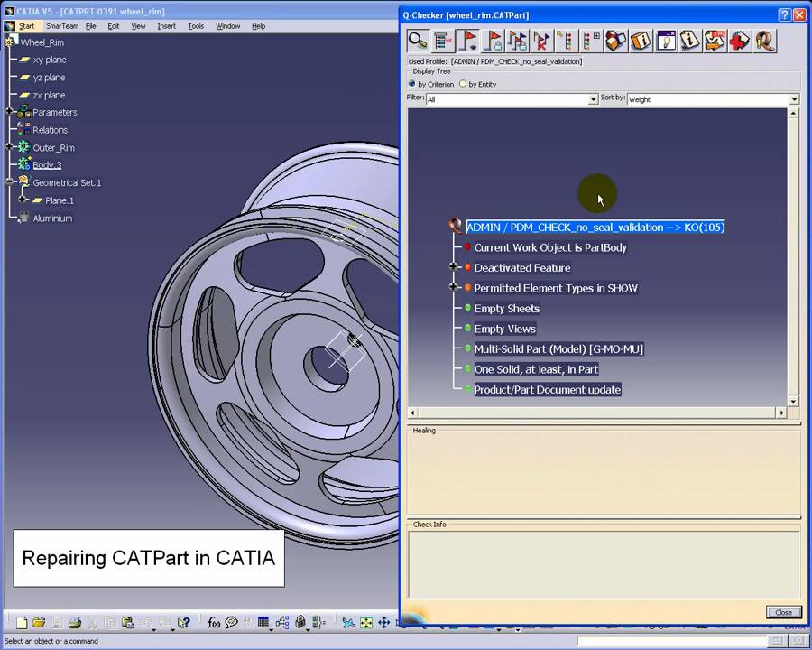Select the xy plane tree item
The width and height of the screenshot is (812, 650).
pyautogui.click(x=50, y=60)
